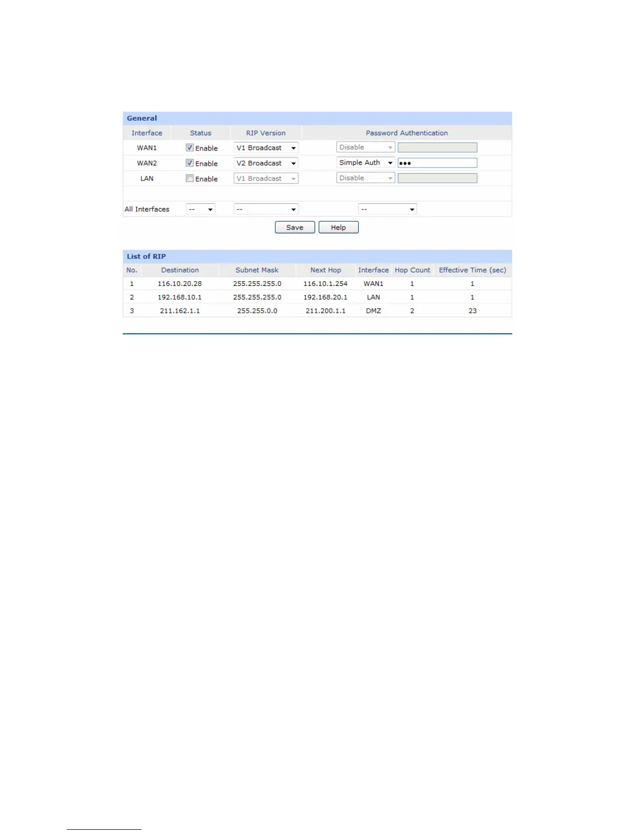The image size is (644, 834).
Task: Click the LAN password field
Action: (x=437, y=178)
